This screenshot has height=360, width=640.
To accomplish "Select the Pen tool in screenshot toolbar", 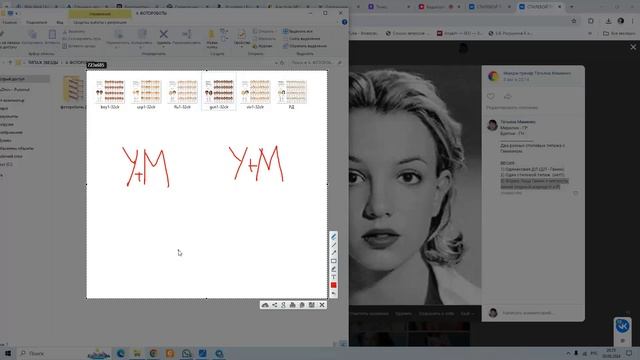I will pyautogui.click(x=333, y=236).
